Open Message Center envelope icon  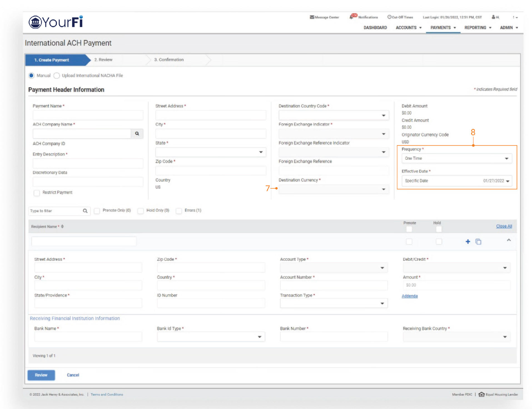[312, 17]
